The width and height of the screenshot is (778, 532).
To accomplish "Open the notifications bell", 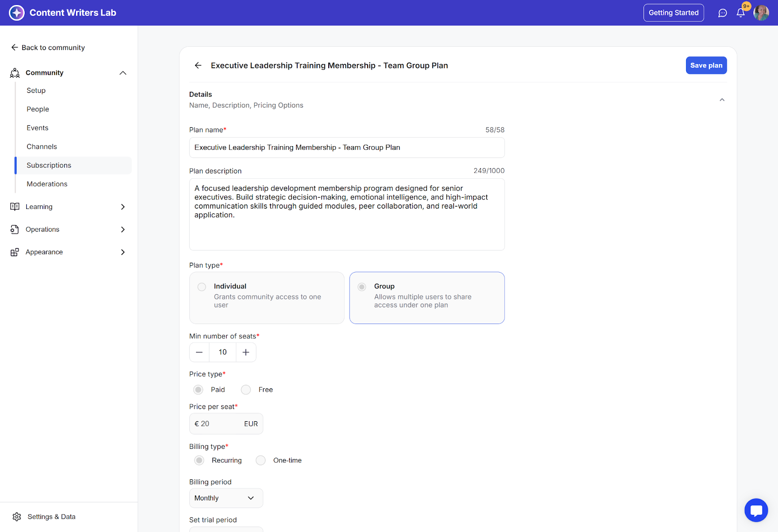I will coord(741,13).
